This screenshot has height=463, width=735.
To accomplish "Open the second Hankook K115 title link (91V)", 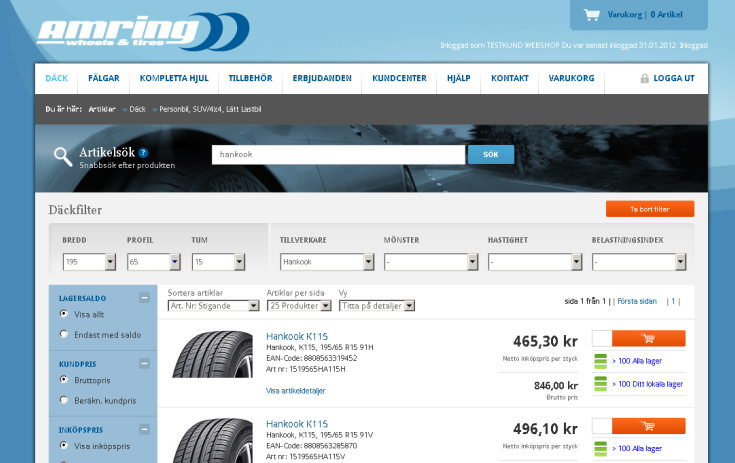I will coord(297,424).
